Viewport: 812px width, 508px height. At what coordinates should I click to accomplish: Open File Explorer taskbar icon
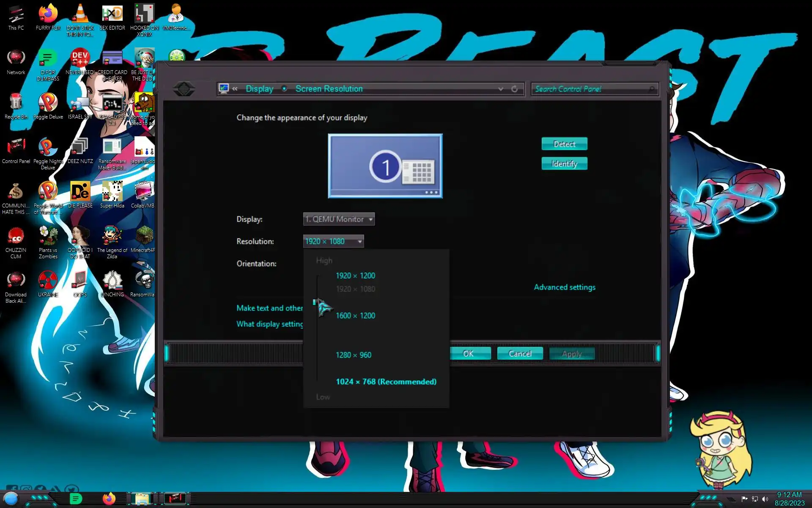(x=142, y=499)
